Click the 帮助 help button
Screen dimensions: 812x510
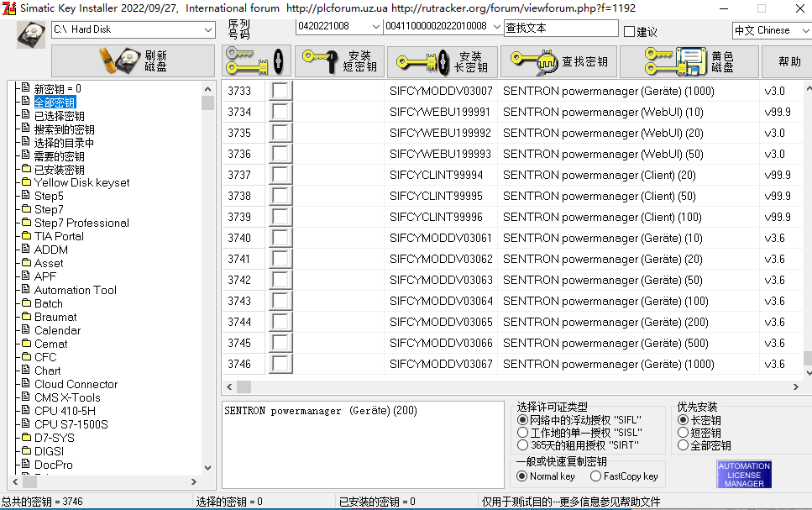[x=788, y=61]
